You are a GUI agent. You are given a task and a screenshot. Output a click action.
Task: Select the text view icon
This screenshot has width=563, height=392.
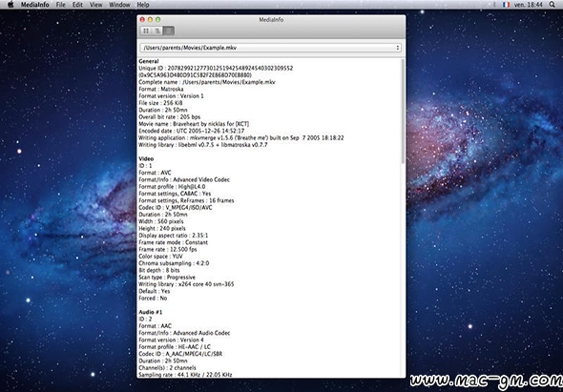[169, 31]
